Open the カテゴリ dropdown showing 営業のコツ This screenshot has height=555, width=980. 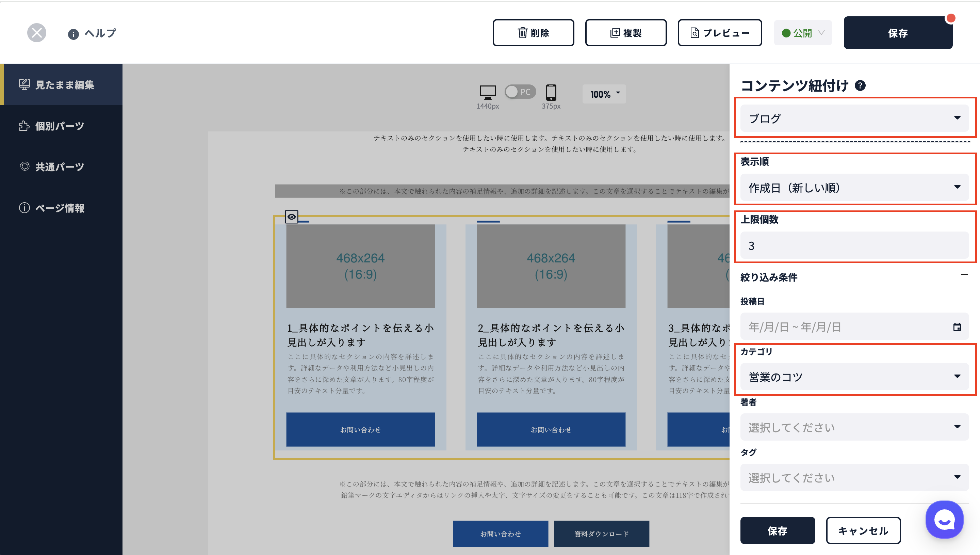click(x=855, y=377)
